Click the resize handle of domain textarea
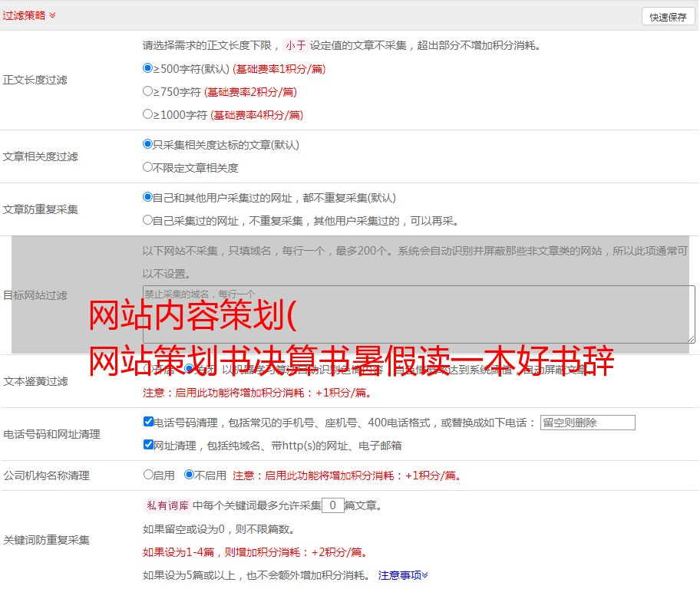 (691, 338)
